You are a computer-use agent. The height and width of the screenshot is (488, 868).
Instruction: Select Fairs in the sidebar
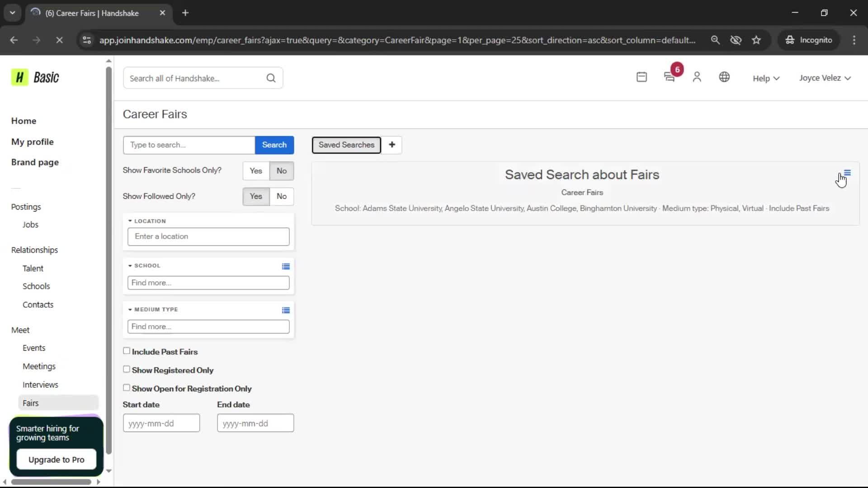[x=58, y=403]
